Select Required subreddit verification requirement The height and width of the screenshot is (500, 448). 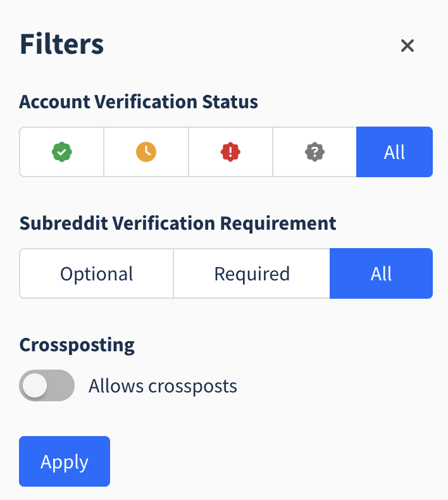252,273
